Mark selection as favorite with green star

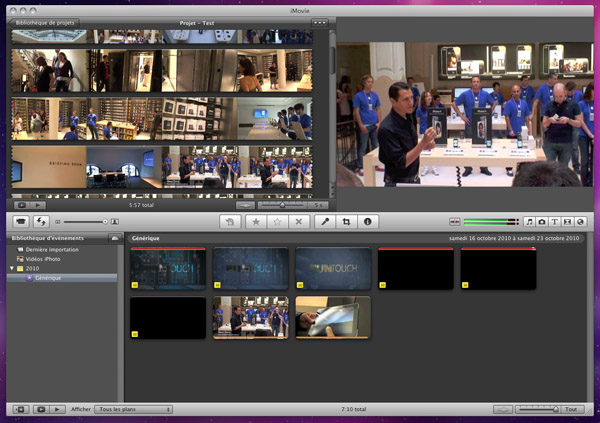pos(256,222)
